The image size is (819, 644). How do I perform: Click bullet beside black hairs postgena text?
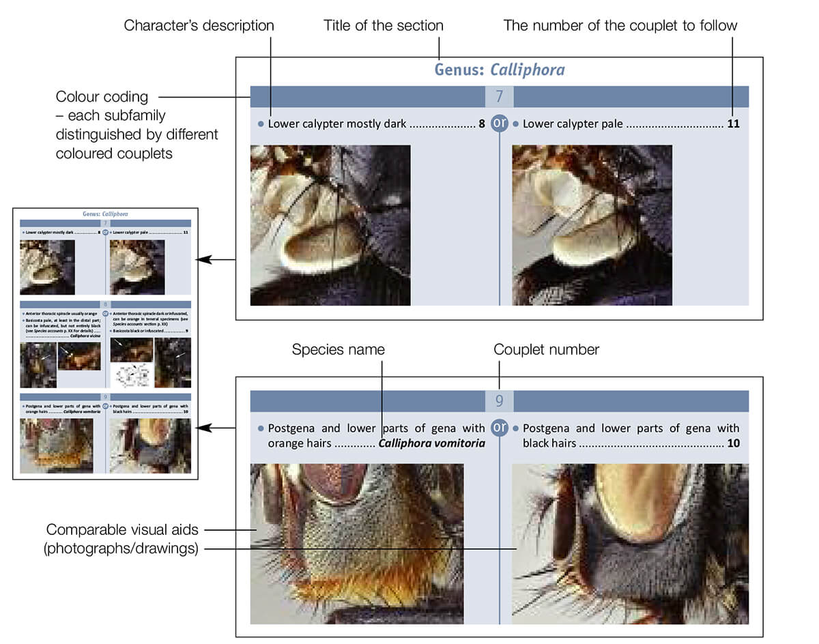pyautogui.click(x=516, y=428)
